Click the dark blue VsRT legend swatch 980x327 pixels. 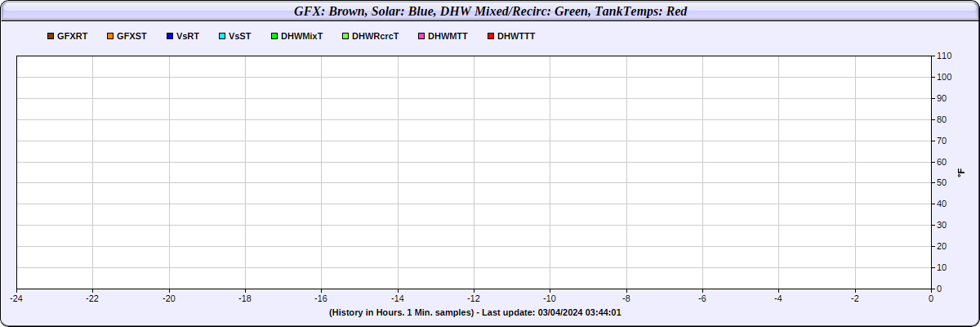pos(169,37)
